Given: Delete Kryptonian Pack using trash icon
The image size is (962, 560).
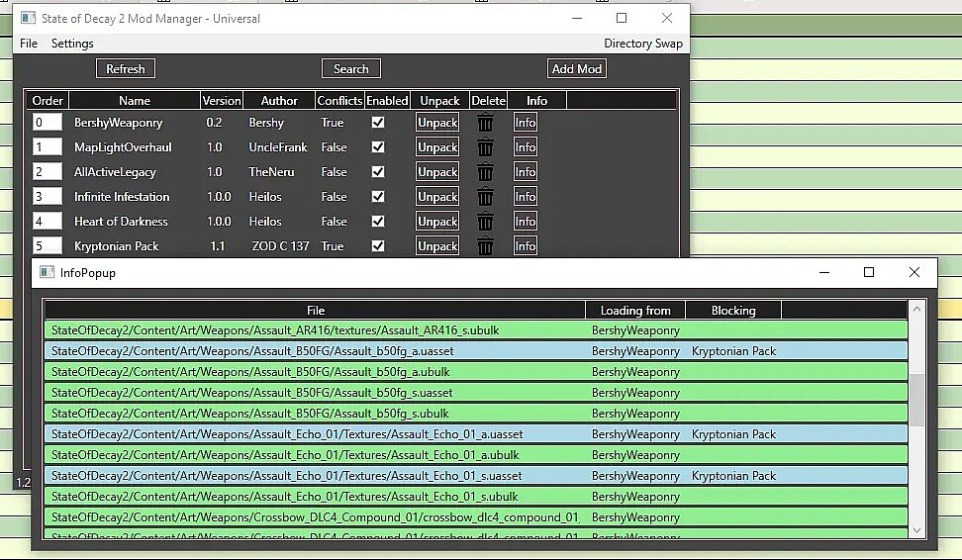Looking at the screenshot, I should (485, 246).
